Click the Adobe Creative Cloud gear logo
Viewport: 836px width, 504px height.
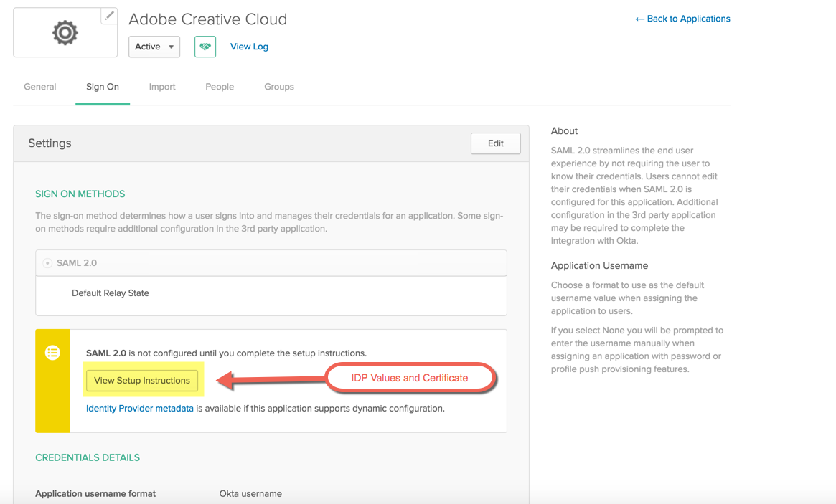coord(65,32)
